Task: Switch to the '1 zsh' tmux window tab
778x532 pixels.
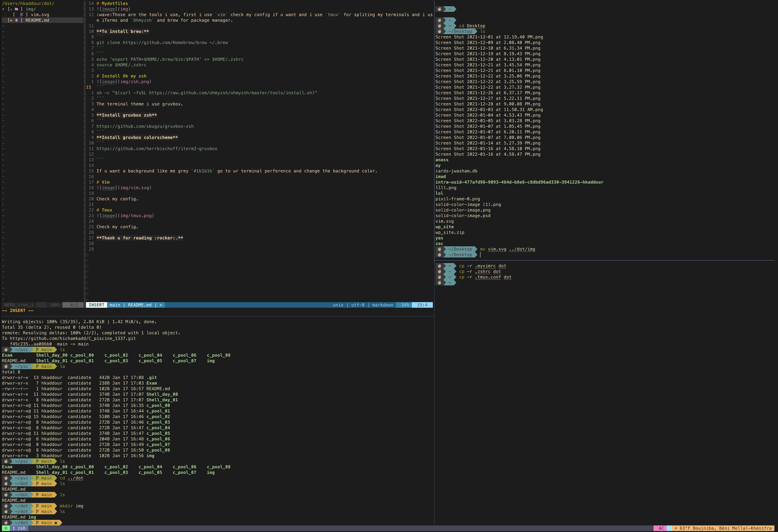Action: coord(19,528)
